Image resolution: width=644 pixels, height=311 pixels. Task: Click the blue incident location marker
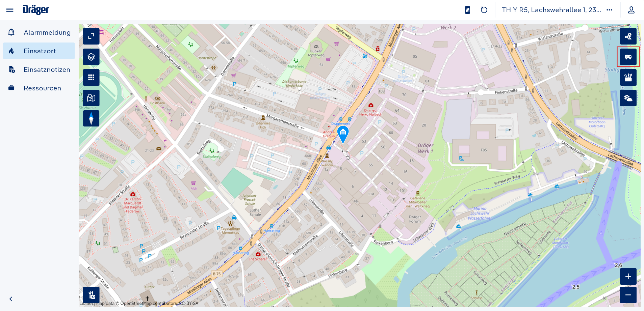343,135
